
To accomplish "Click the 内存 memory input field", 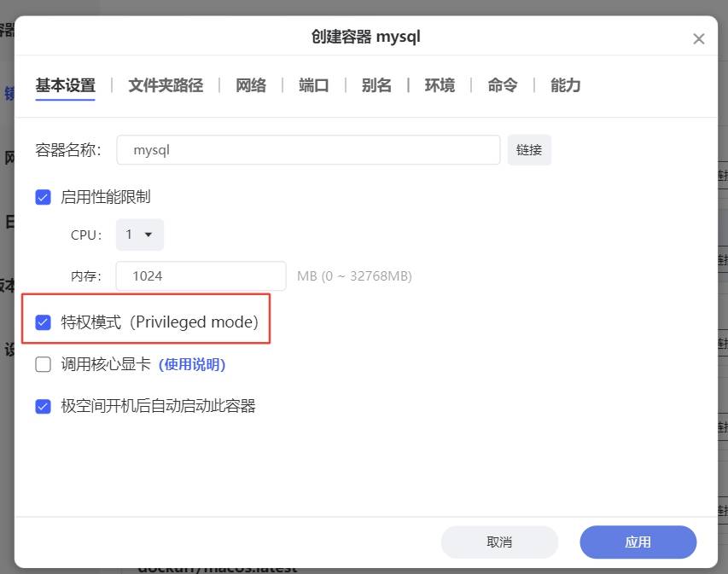I will (x=200, y=275).
